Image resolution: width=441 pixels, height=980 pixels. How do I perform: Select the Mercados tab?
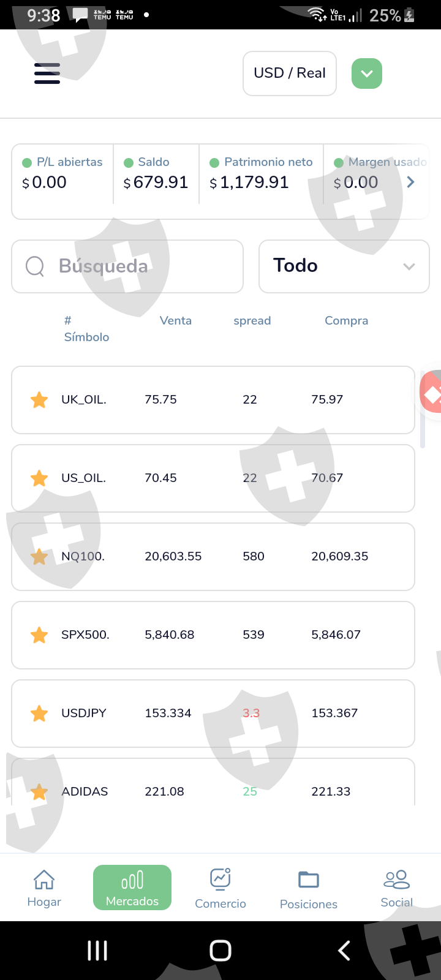click(x=132, y=888)
